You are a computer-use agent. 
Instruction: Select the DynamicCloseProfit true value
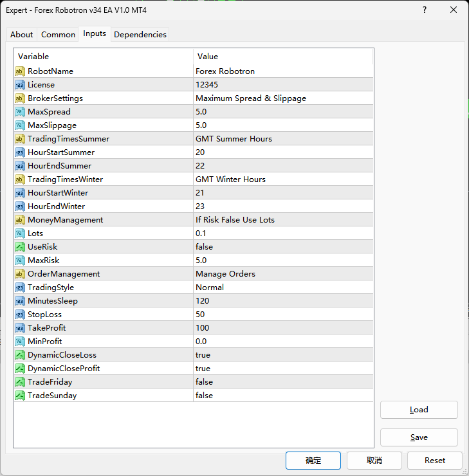coord(283,369)
